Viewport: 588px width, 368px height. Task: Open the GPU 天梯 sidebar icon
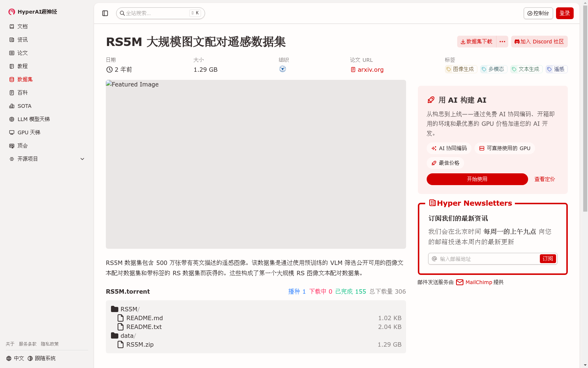click(x=12, y=132)
